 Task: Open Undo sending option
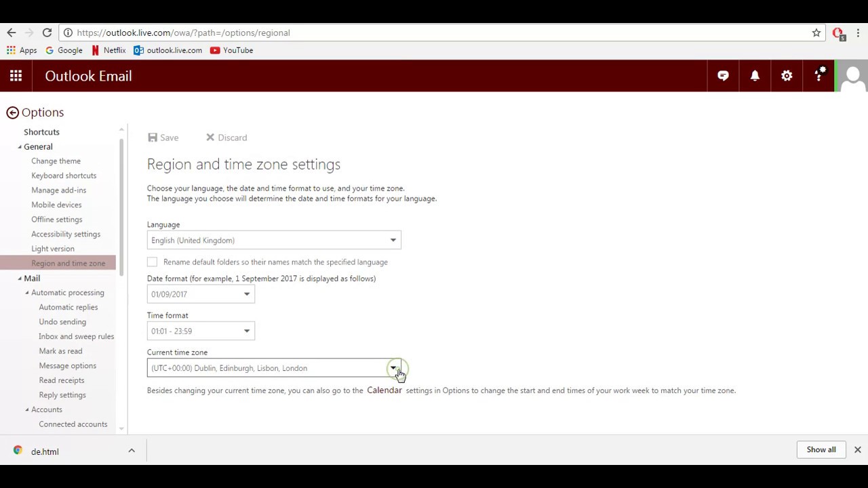62,322
